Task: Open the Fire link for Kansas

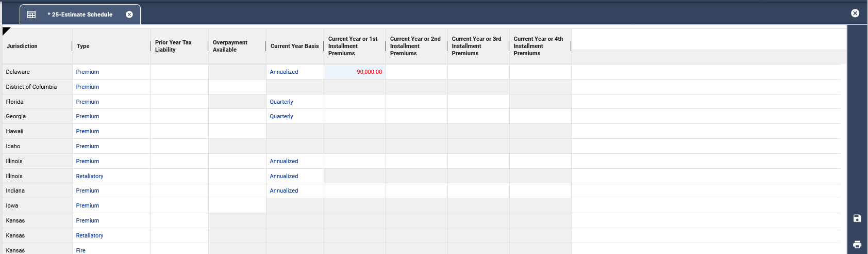Action: [x=81, y=250]
